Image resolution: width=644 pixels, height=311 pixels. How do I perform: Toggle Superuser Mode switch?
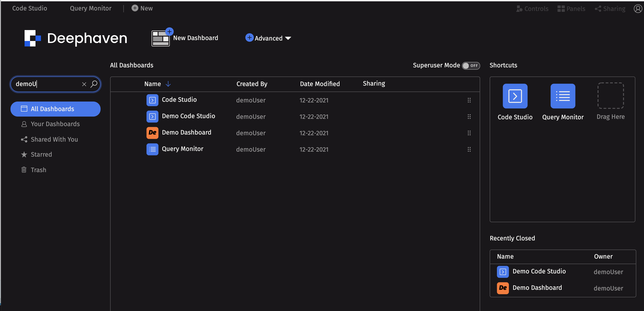pos(471,66)
